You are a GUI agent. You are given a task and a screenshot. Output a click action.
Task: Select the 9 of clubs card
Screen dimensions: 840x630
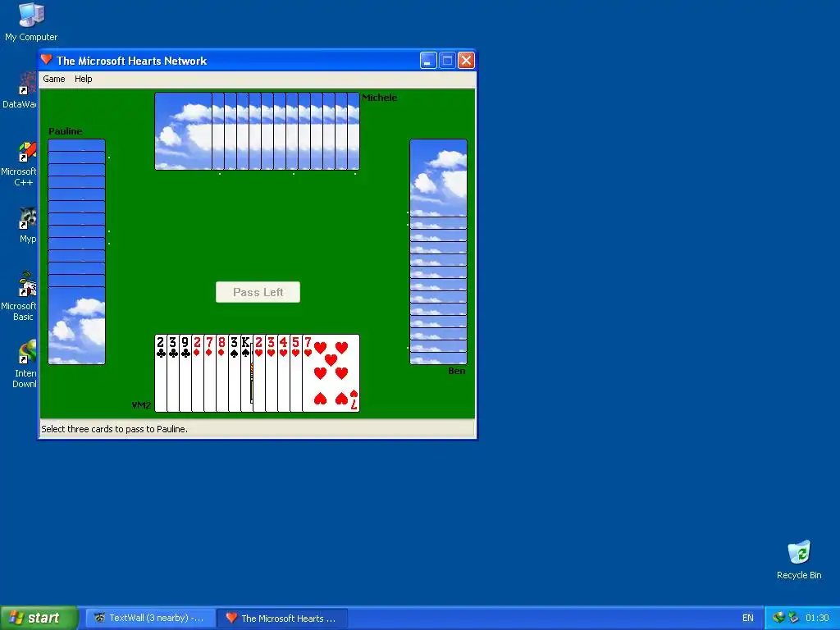click(185, 373)
